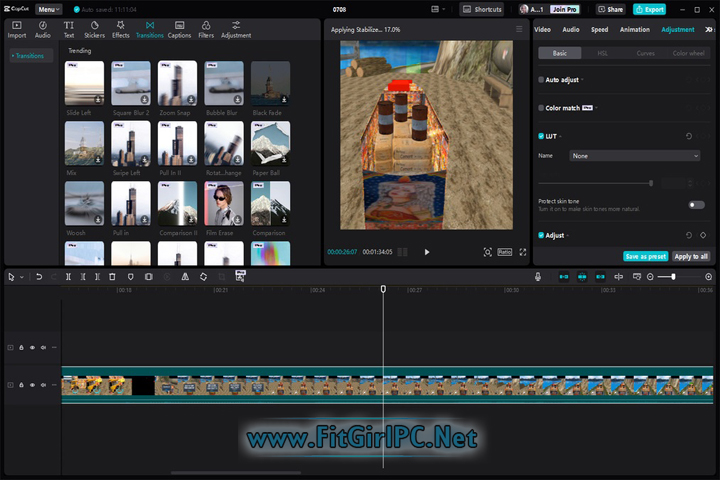Click the microphone record voiceover icon
This screenshot has width=720, height=480.
tap(538, 276)
